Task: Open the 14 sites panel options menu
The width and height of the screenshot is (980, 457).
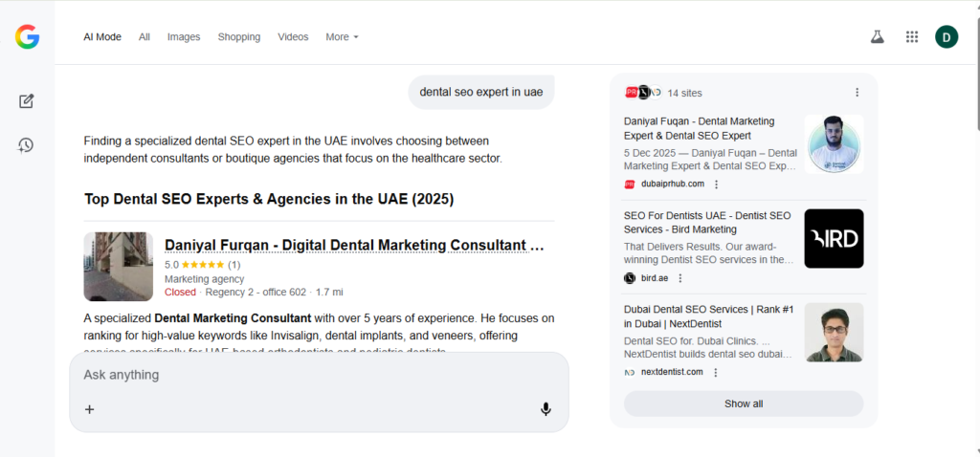Action: point(857,93)
